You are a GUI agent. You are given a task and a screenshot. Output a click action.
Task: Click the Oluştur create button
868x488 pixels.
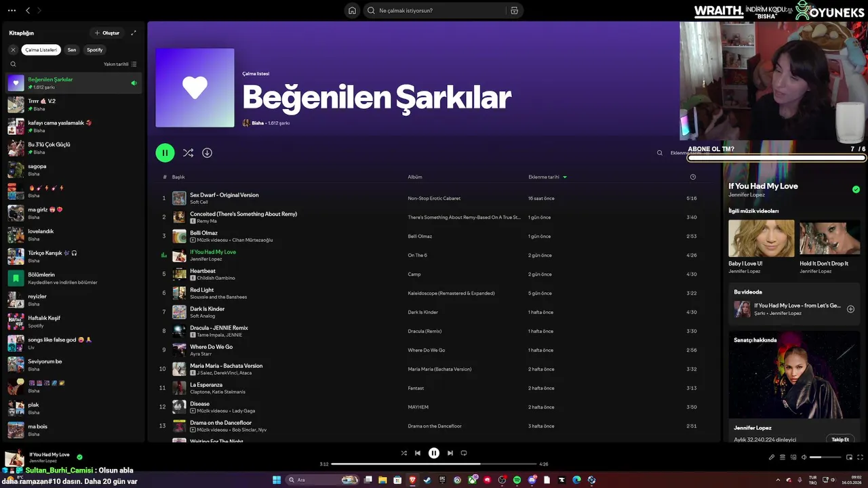pos(107,33)
